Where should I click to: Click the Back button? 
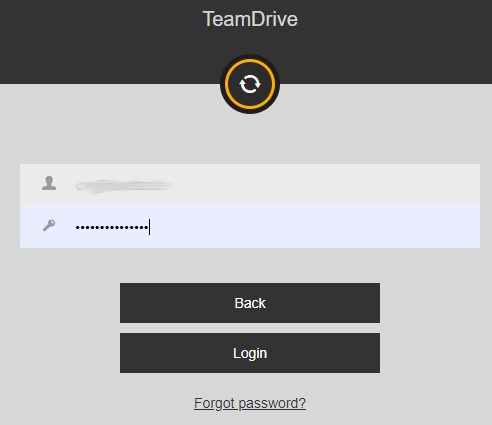[250, 303]
